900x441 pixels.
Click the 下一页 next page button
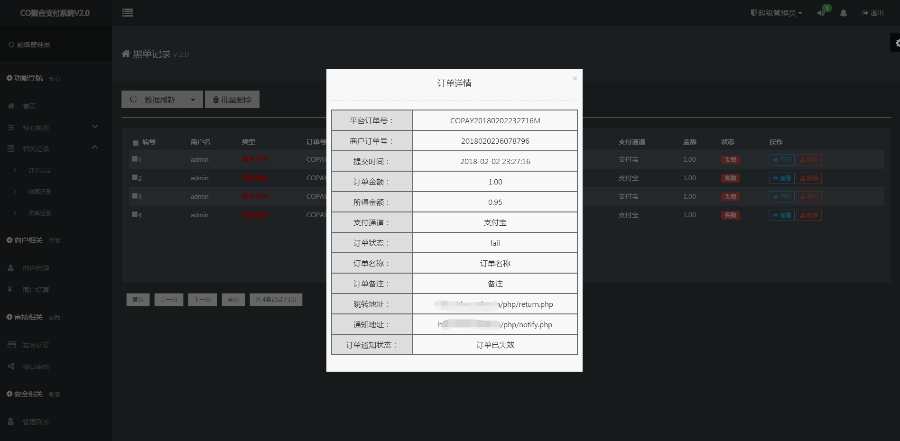tap(203, 300)
